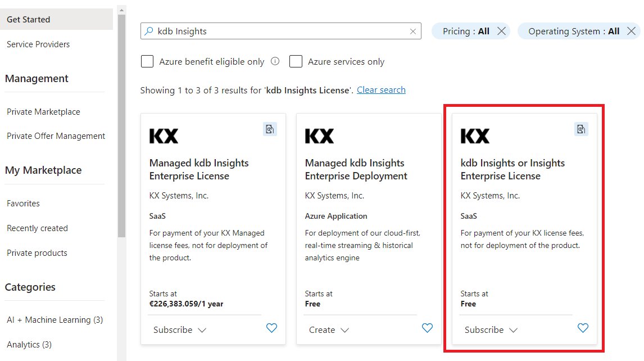The height and width of the screenshot is (361, 644).
Task: Click badge icon on Managed kdb Insights Enterprise License card
Action: click(x=270, y=129)
